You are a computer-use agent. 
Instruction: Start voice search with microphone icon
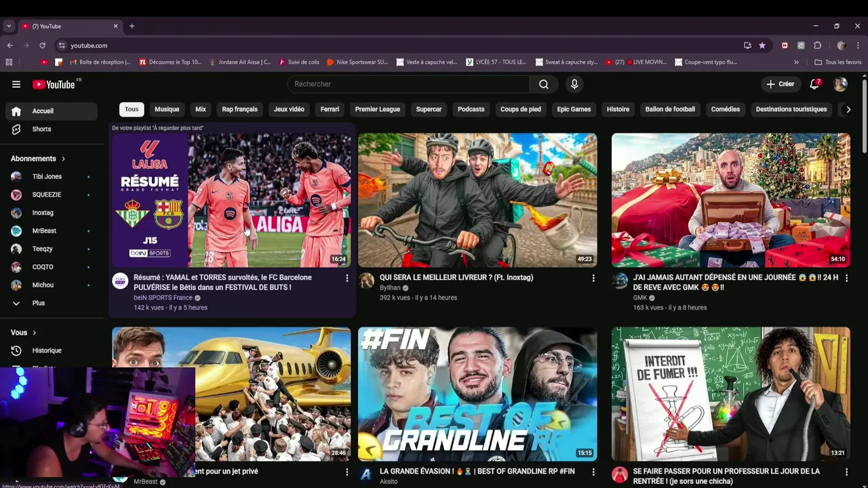click(x=574, y=84)
